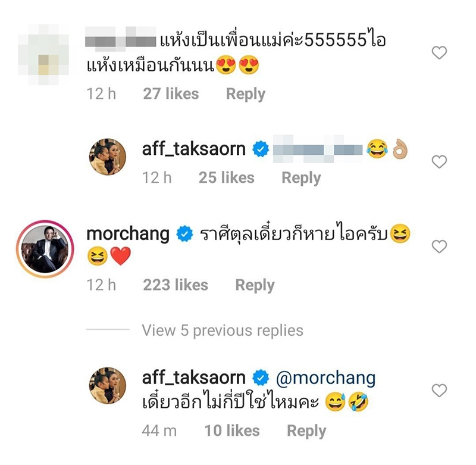View the 10 likes list
Screen dimensions: 476x465
(232, 430)
